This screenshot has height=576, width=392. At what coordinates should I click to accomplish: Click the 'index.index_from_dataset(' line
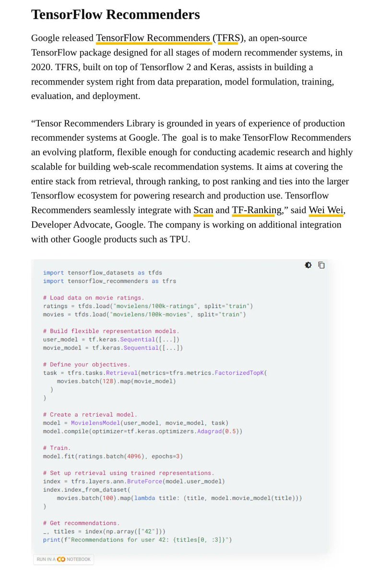click(x=86, y=490)
